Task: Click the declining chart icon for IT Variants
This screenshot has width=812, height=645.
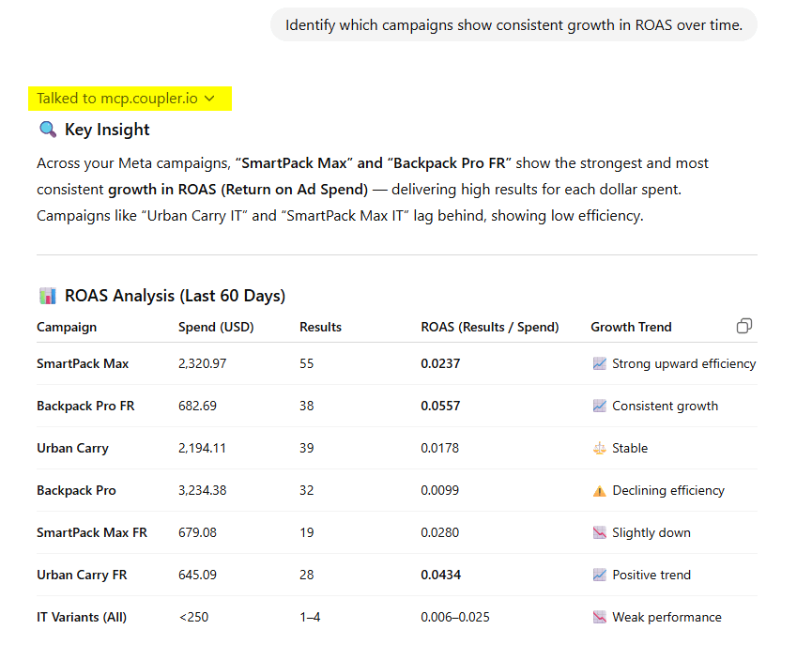Action: (x=599, y=617)
